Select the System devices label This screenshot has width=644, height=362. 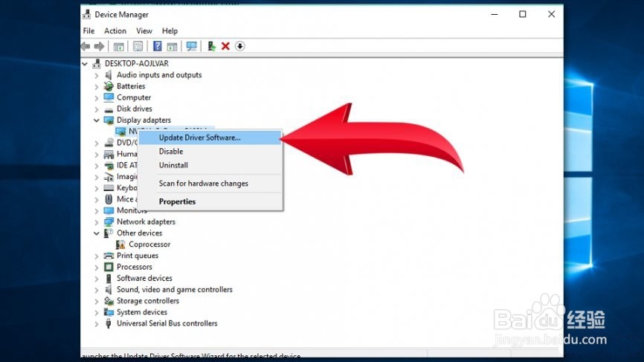[142, 312]
